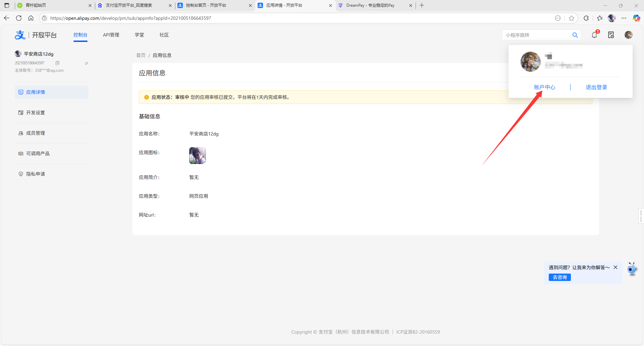Click 退出登录 to log out
Image resolution: width=644 pixels, height=346 pixels.
(x=596, y=87)
